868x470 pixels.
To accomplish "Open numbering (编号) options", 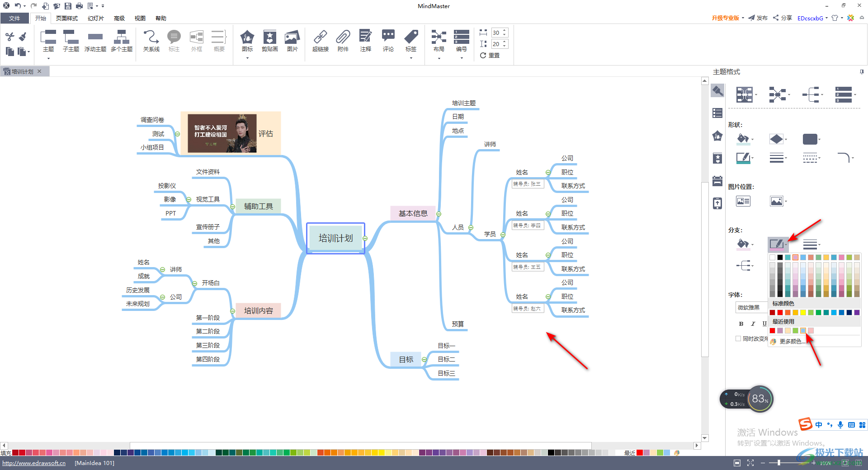I will click(x=461, y=41).
